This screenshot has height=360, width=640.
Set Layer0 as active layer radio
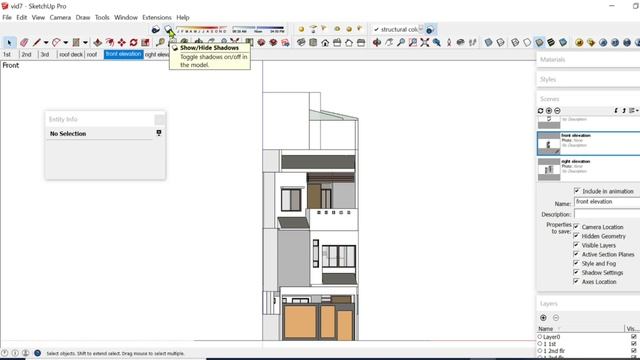540,337
